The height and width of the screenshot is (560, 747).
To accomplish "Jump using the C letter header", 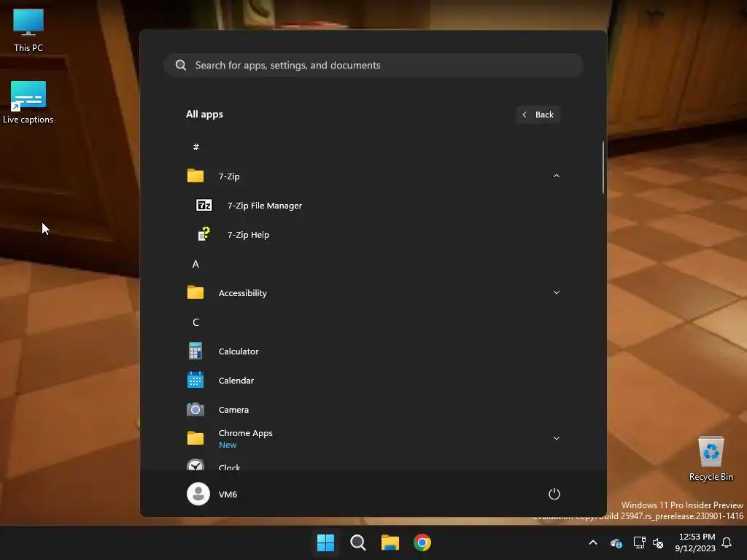I will pyautogui.click(x=196, y=322).
